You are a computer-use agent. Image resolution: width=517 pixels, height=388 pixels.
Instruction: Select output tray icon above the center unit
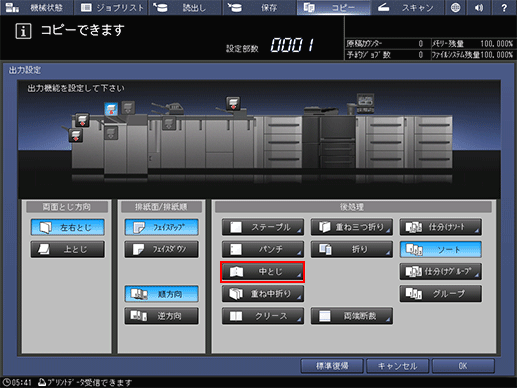pyautogui.click(x=233, y=103)
